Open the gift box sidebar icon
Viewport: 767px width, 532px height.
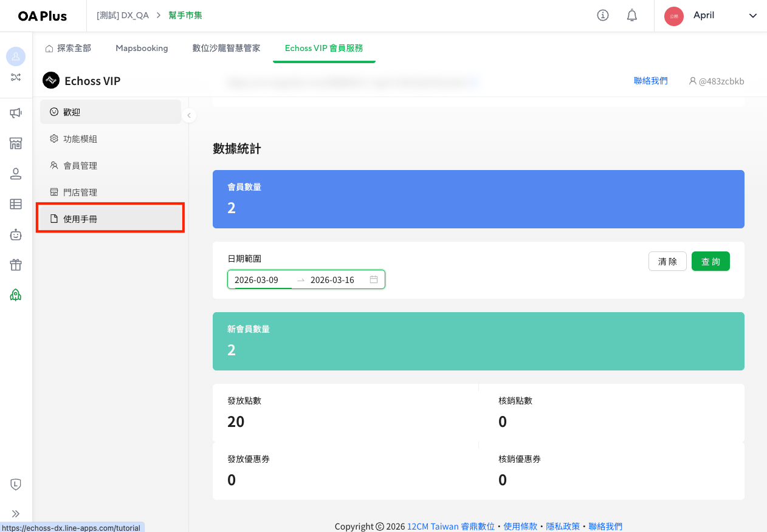[16, 265]
